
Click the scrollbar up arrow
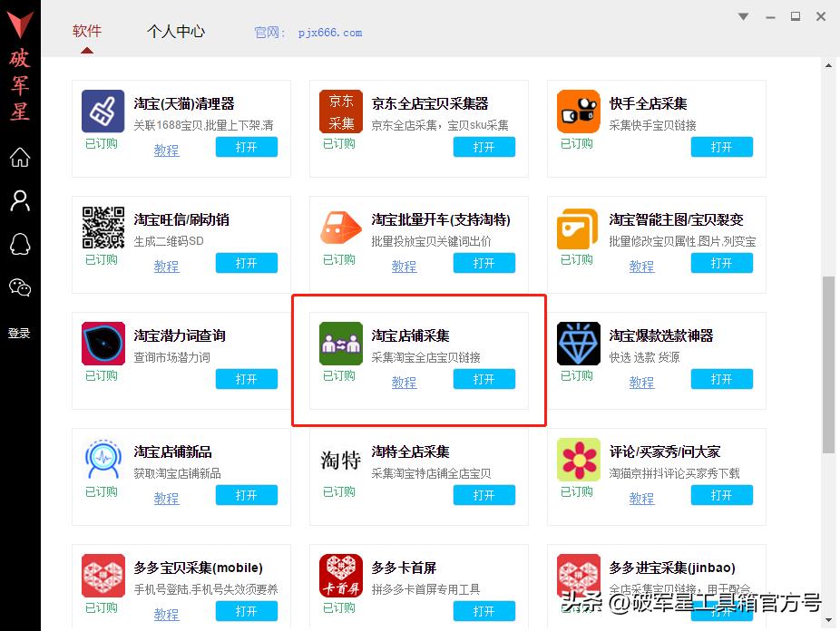(828, 66)
